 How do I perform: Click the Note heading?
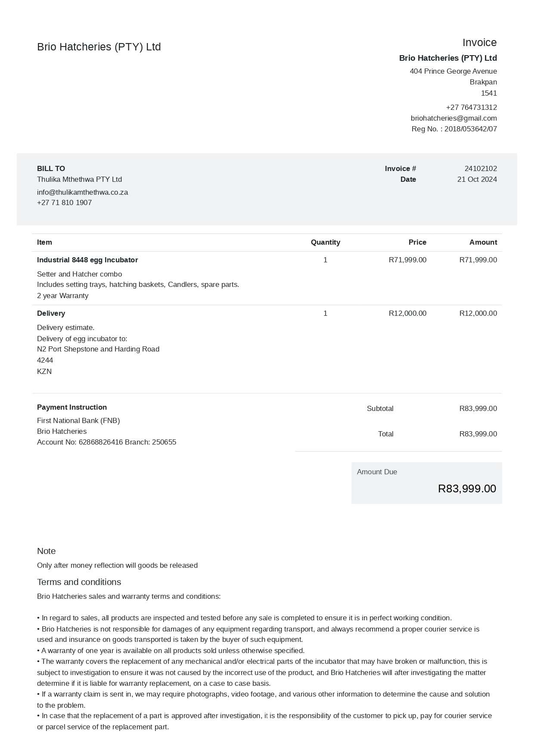(46, 551)
